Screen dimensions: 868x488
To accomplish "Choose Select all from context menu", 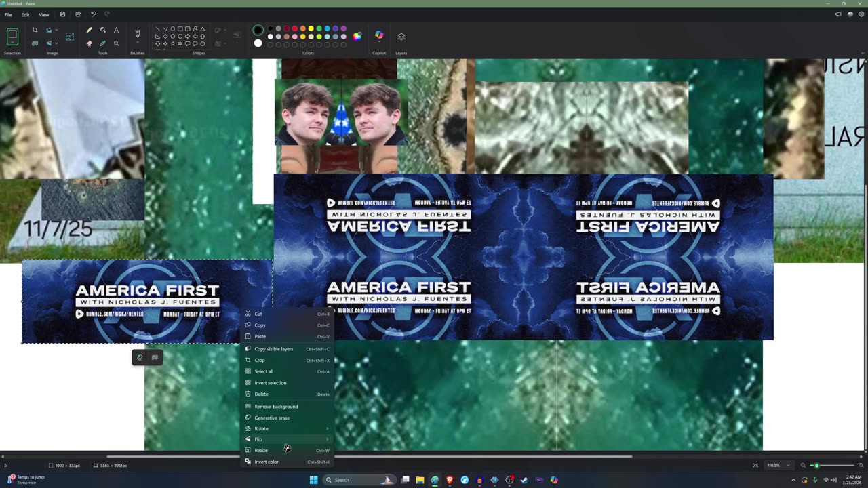I will click(x=288, y=371).
